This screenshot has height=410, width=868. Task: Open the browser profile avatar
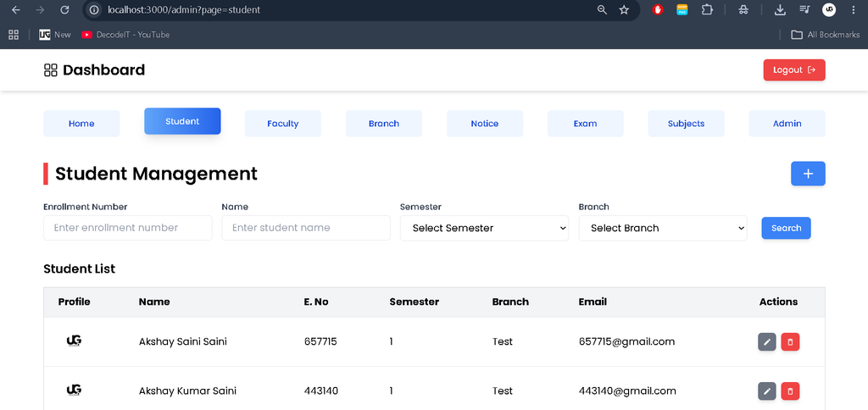point(829,9)
